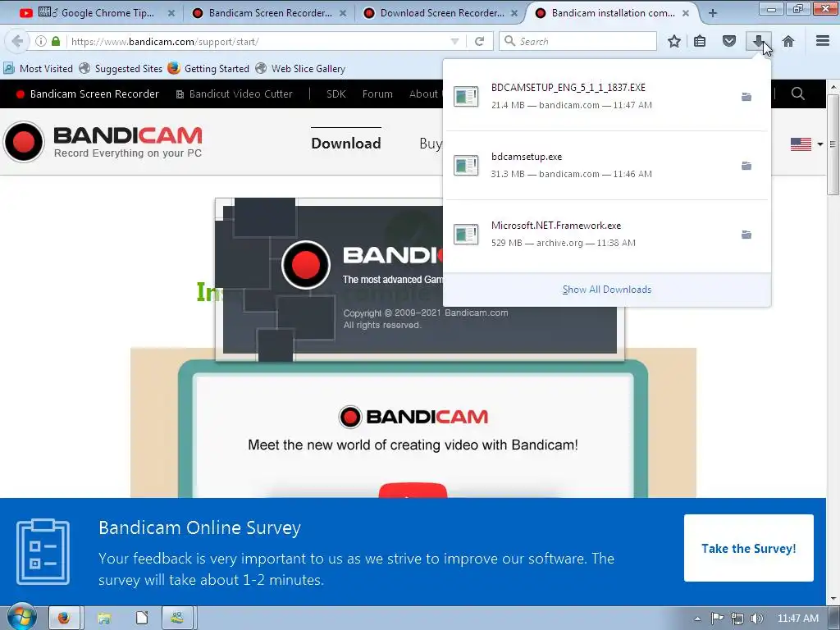Open a new browser tab
The image size is (840, 630).
(713, 13)
